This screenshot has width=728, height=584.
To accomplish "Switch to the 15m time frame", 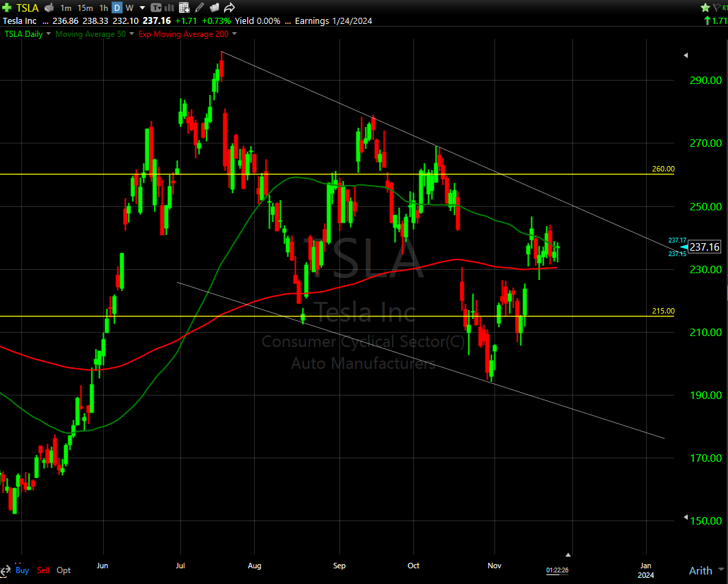I will tap(85, 8).
